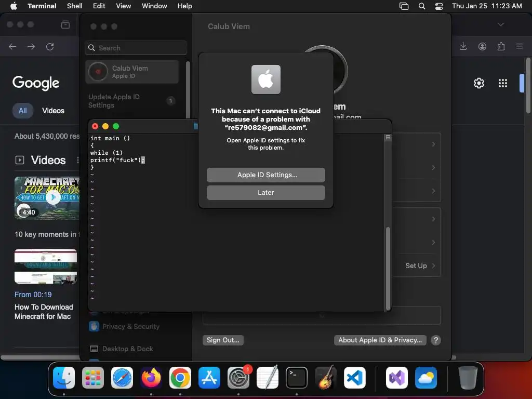The height and width of the screenshot is (399, 532).
Task: Open Privacy & Security in sidebar
Action: (124, 326)
